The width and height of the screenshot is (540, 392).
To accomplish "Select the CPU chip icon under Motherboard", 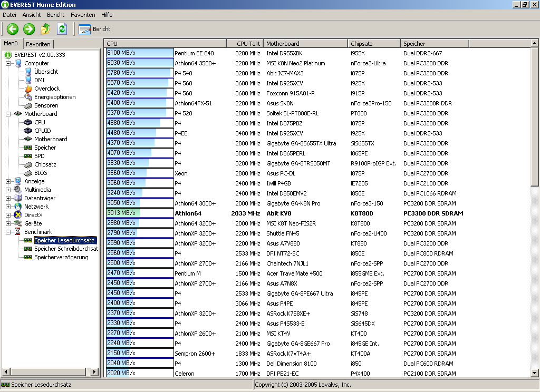I will click(28, 122).
